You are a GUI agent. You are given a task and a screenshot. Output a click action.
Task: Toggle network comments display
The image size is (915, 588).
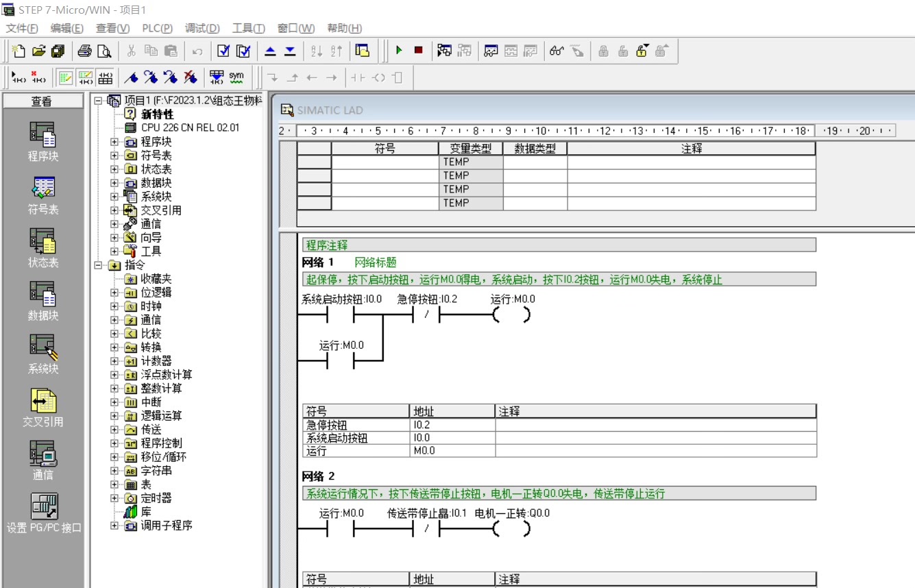[x=86, y=77]
